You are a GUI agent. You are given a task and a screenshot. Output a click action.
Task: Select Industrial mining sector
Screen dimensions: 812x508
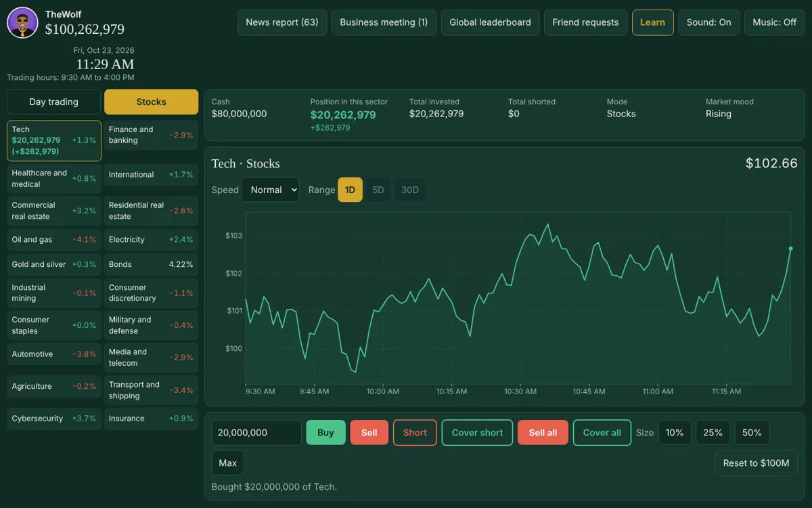point(54,293)
